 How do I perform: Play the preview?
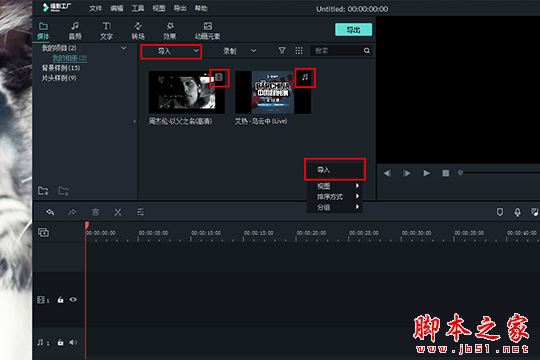[x=426, y=173]
